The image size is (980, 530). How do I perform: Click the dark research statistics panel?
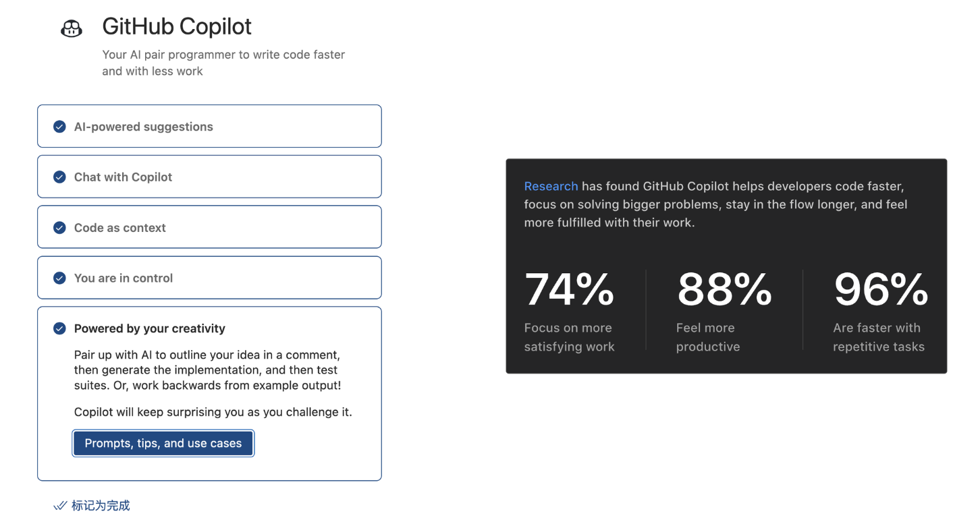tap(726, 265)
